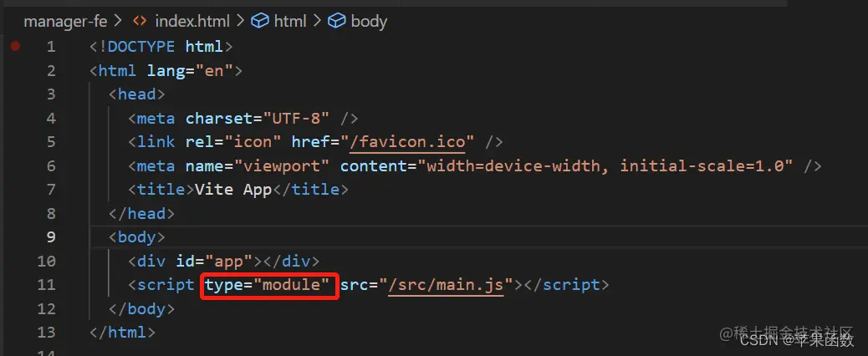Image resolution: width=868 pixels, height=356 pixels.
Task: Click the cube icon before body breadcrumb
Action: click(x=336, y=22)
